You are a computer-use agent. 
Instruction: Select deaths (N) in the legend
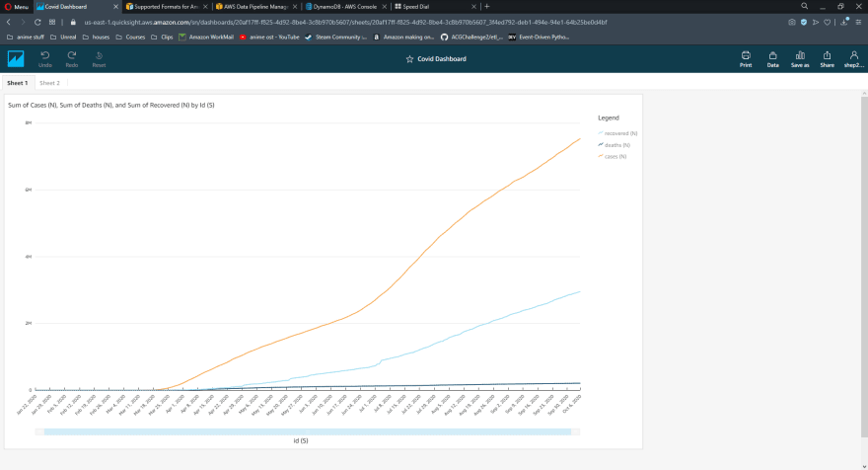click(614, 145)
